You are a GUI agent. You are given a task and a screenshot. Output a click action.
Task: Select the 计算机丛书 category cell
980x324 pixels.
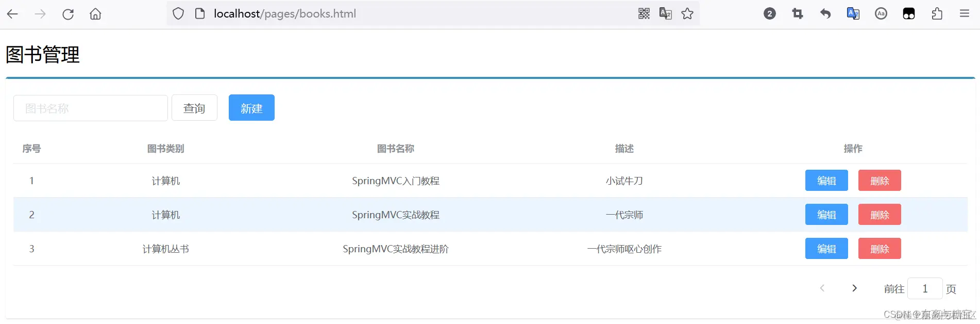pos(165,249)
